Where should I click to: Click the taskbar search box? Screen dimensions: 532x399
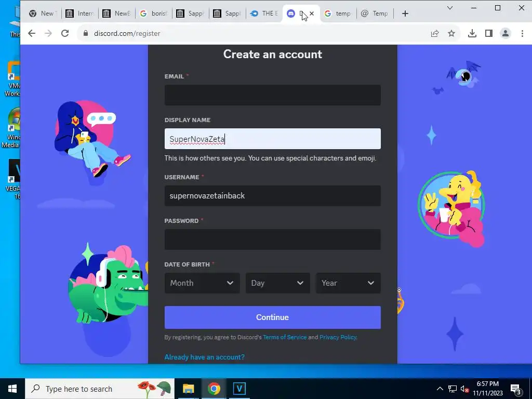point(100,389)
